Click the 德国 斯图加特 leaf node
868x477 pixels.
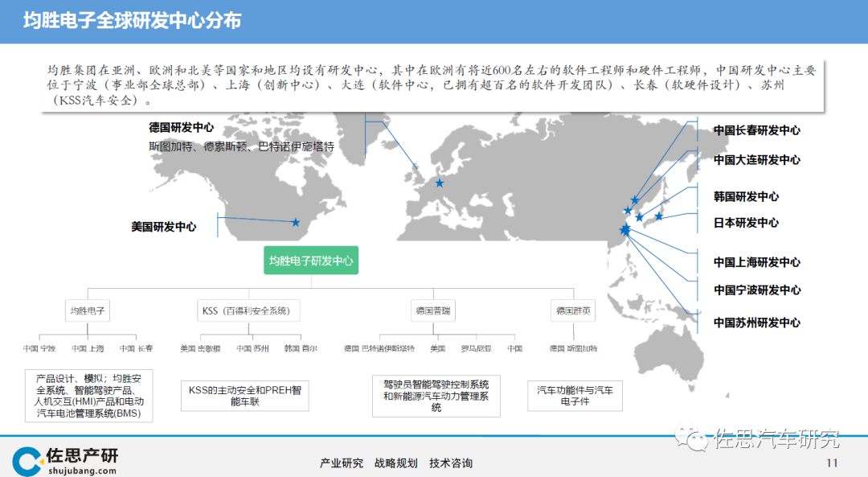pos(573,348)
